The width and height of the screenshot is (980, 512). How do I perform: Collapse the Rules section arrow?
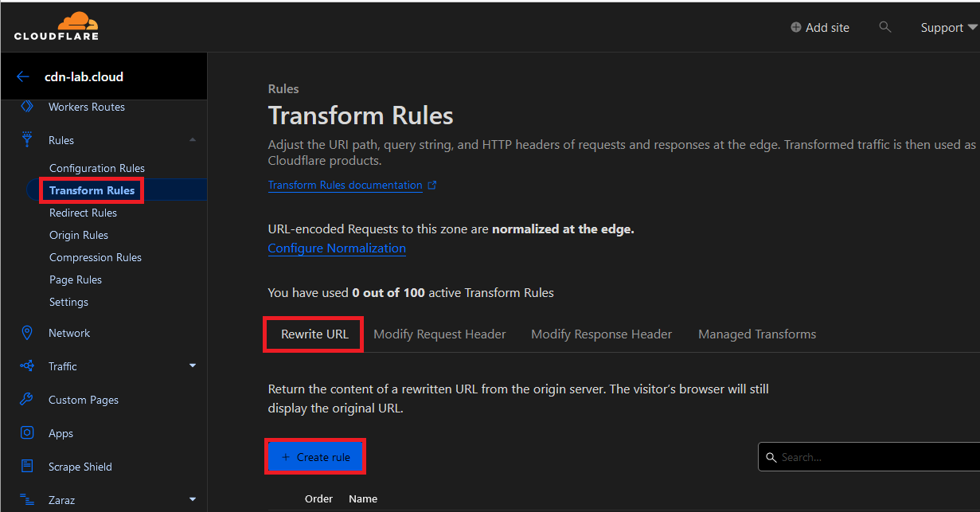tap(193, 140)
